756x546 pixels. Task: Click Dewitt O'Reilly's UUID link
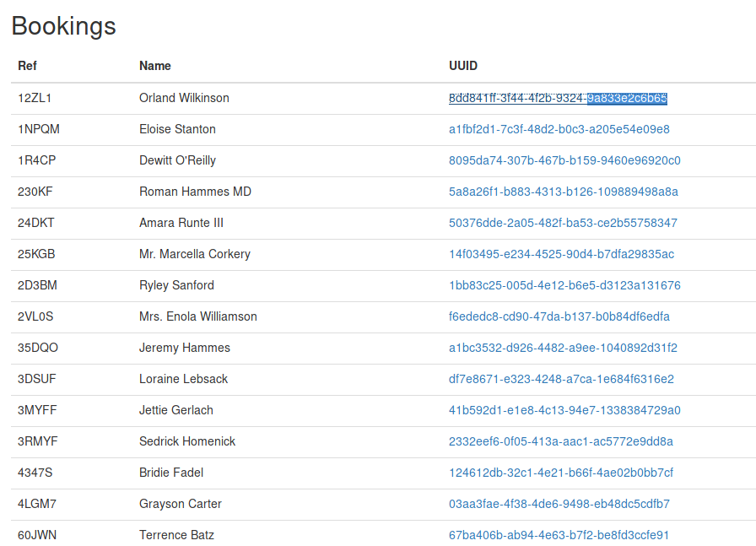pos(564,160)
